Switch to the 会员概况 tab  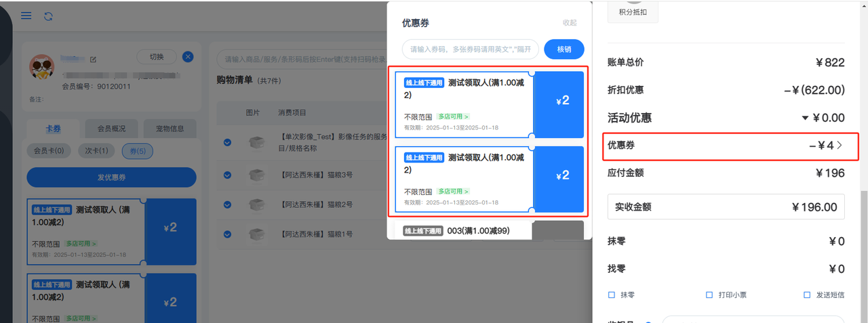coord(111,129)
